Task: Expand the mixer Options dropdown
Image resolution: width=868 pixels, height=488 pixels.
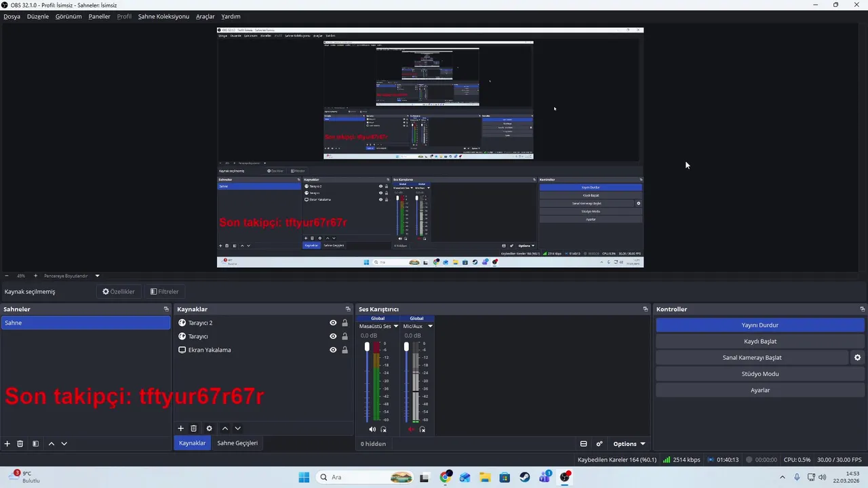Action: [629, 444]
